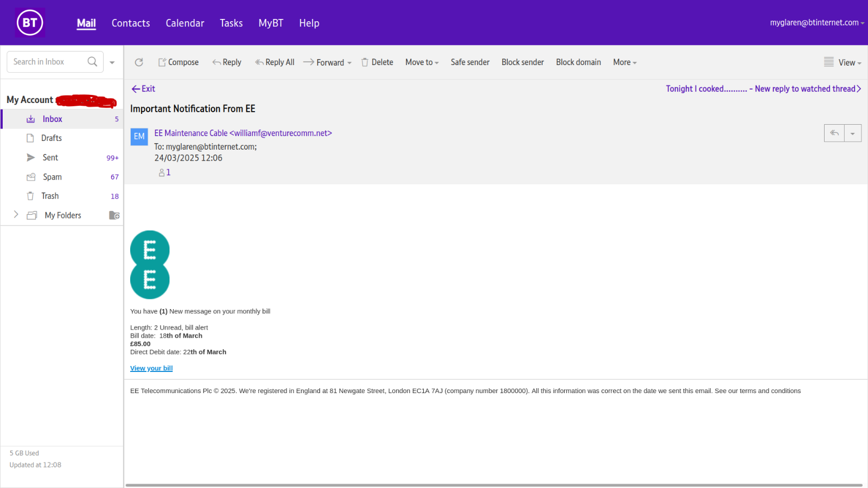The image size is (868, 488).
Task: Click the Sent paper-plane icon
Action: coord(31,158)
